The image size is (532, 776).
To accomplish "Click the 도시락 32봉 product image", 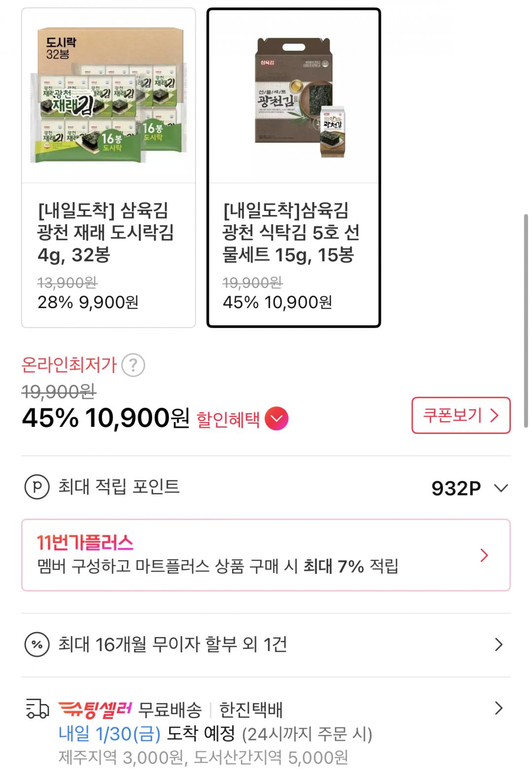I will pos(108,96).
